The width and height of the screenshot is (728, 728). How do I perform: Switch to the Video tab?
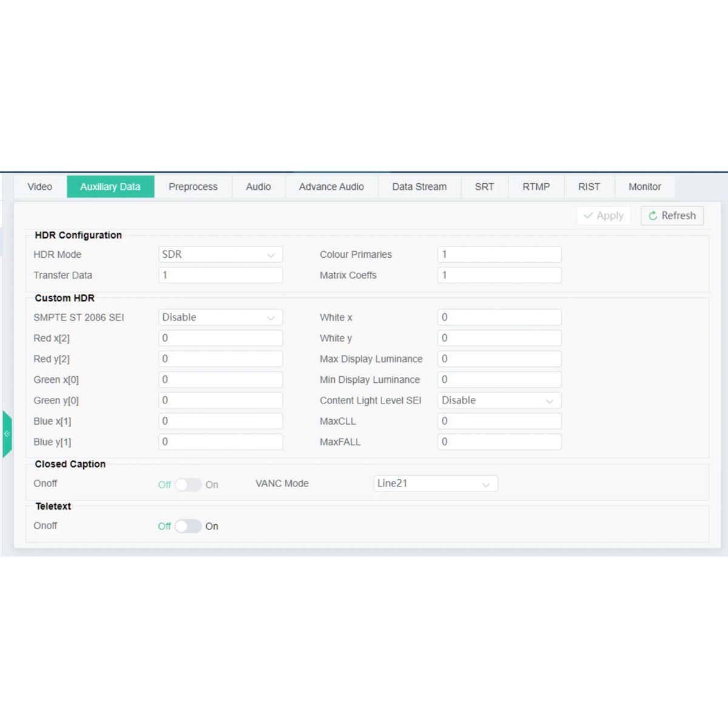tap(40, 187)
